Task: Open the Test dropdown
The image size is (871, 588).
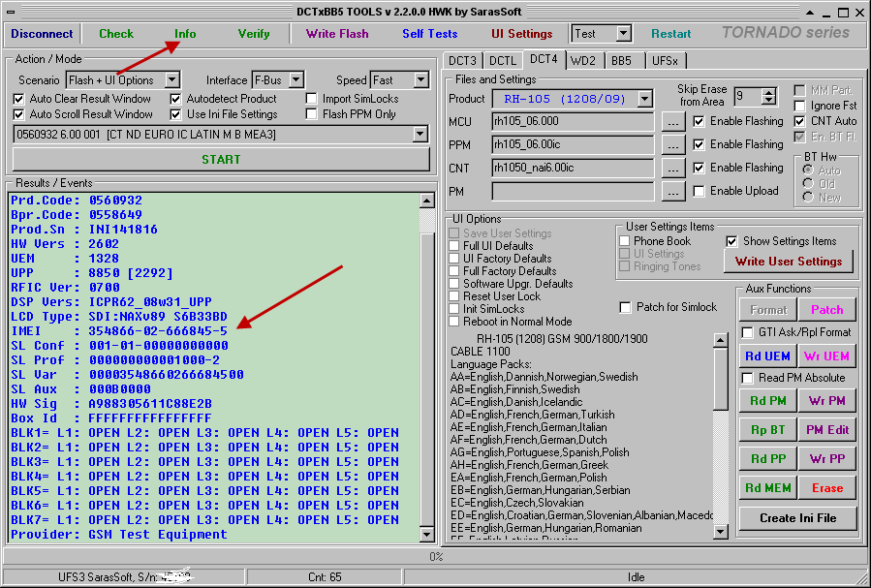Action: click(623, 34)
